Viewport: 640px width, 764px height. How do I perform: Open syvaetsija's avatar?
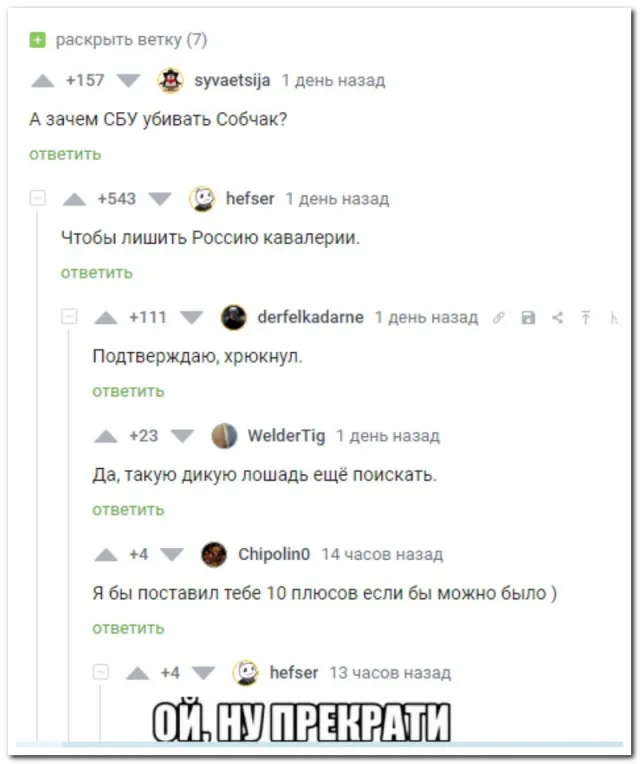[171, 81]
